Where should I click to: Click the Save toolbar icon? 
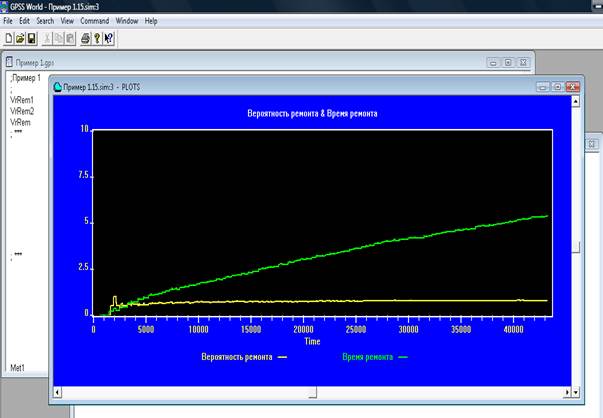32,38
